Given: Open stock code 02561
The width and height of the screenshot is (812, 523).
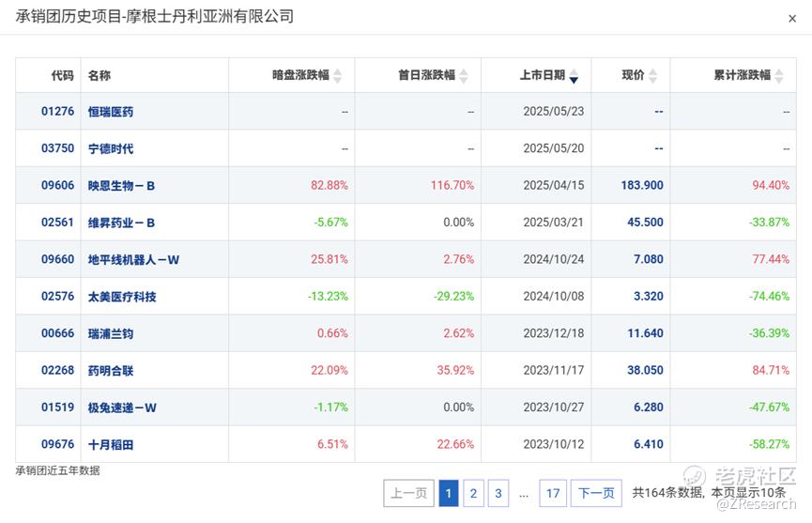Looking at the screenshot, I should (x=57, y=223).
